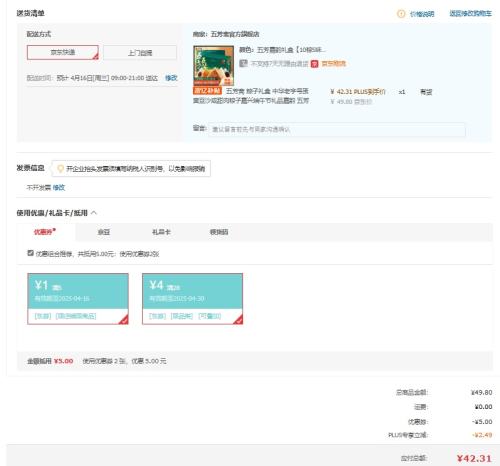Viewport: 500px width, 466px height.
Task: Choose 上门自提 pickup delivery option
Action: tap(140, 53)
